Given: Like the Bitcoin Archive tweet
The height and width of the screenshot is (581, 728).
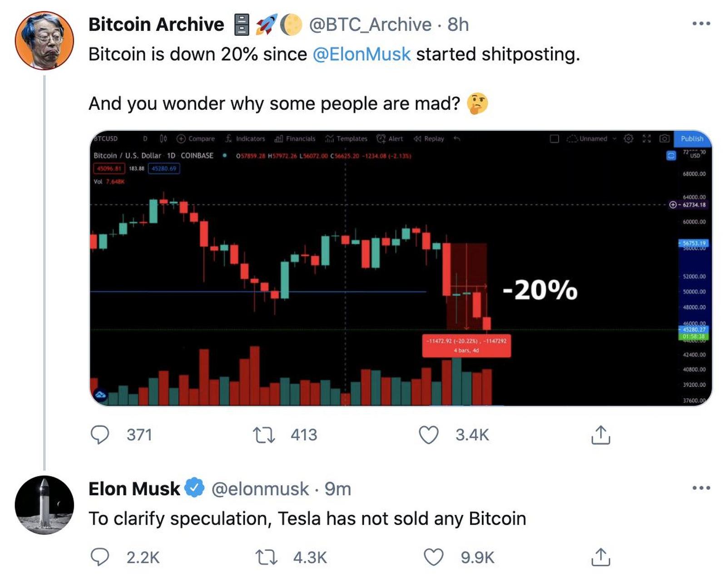Looking at the screenshot, I should tap(428, 434).
